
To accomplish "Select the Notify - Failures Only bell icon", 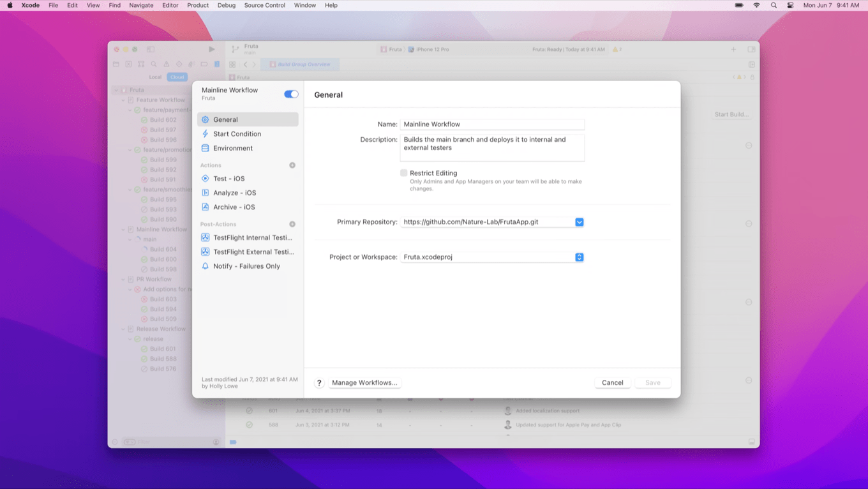I will click(206, 266).
